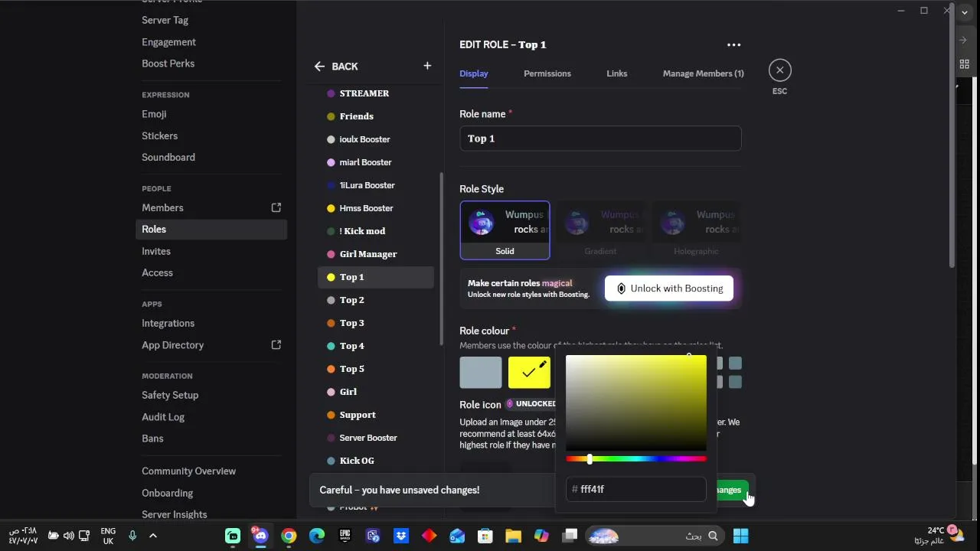Click the boost gem icon in Unlock button
The width and height of the screenshot is (980, 551).
621,289
